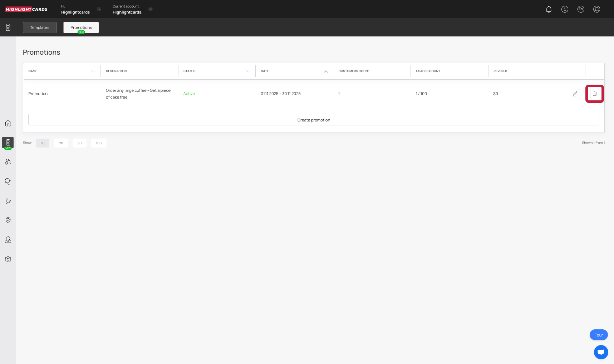Edit the promotion with pencil icon

[575, 94]
